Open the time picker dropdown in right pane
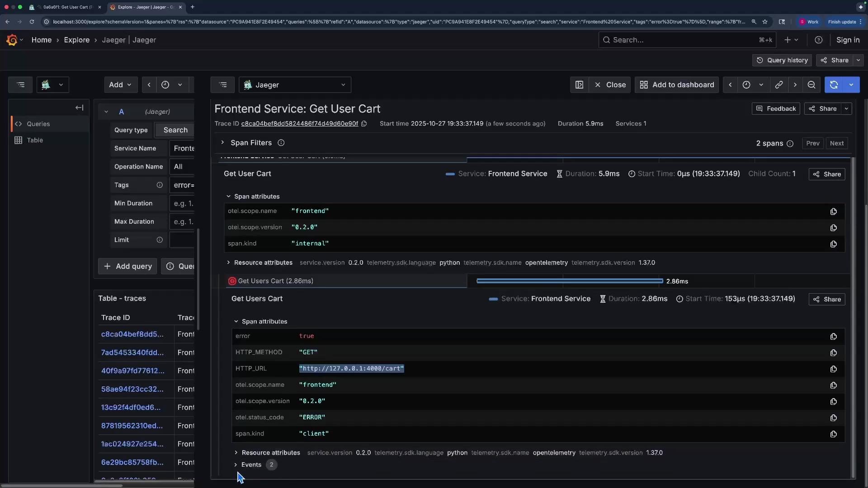Screen dimensions: 868x488 coord(753,84)
